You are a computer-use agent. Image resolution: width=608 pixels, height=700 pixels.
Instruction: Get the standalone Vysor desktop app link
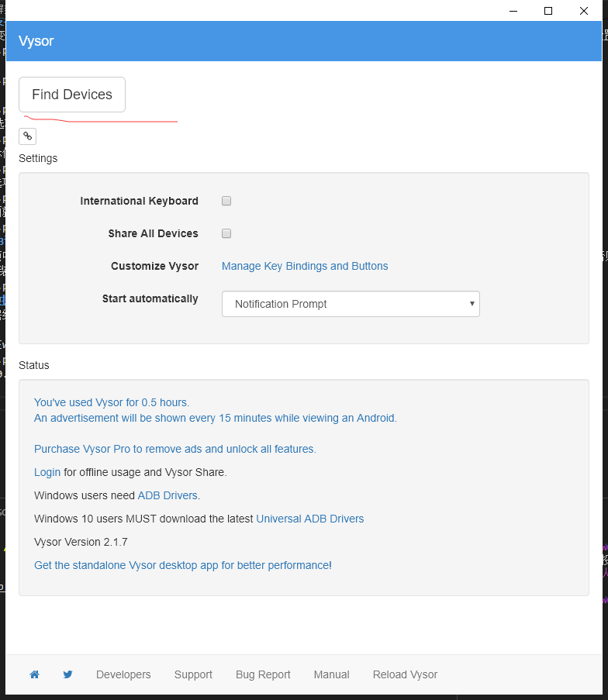click(181, 565)
